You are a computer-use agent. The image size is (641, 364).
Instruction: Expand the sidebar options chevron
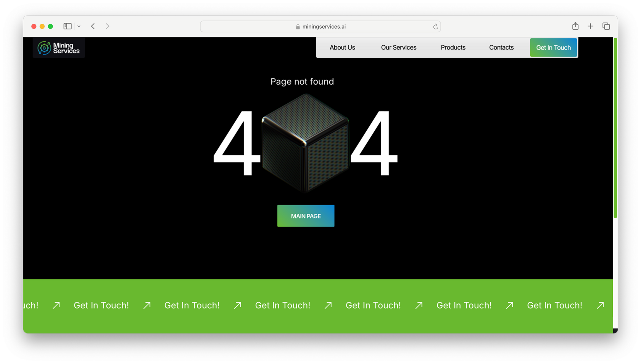pos(79,26)
